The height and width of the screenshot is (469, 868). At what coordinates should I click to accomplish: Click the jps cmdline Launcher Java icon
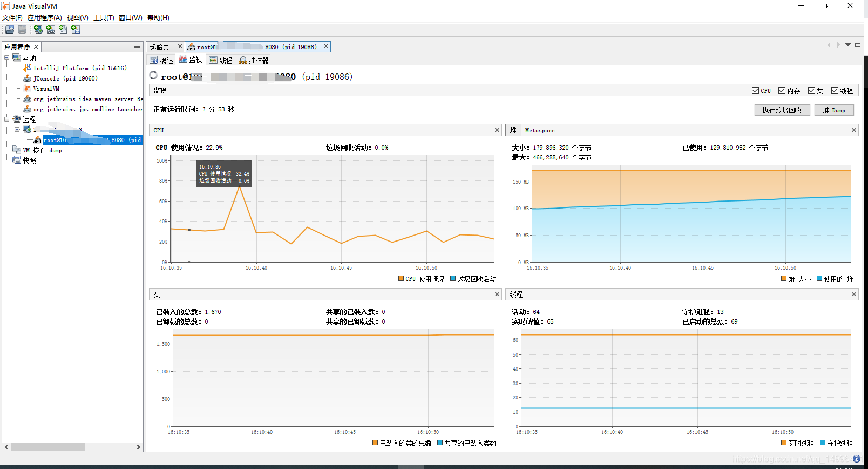[27, 109]
